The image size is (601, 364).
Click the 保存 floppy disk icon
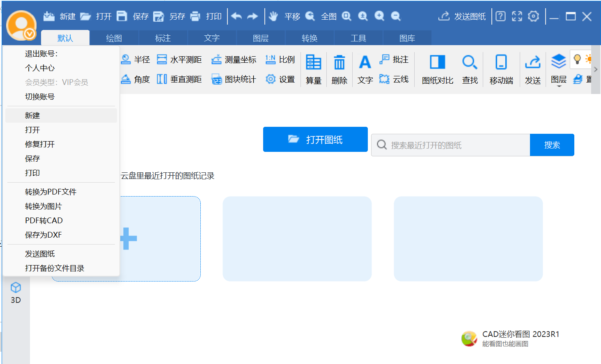click(122, 16)
